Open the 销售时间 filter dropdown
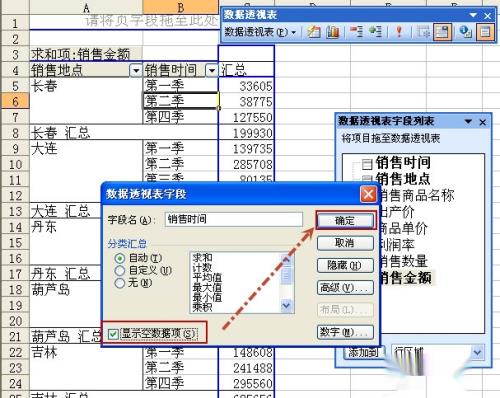This screenshot has width=500, height=398. (212, 70)
